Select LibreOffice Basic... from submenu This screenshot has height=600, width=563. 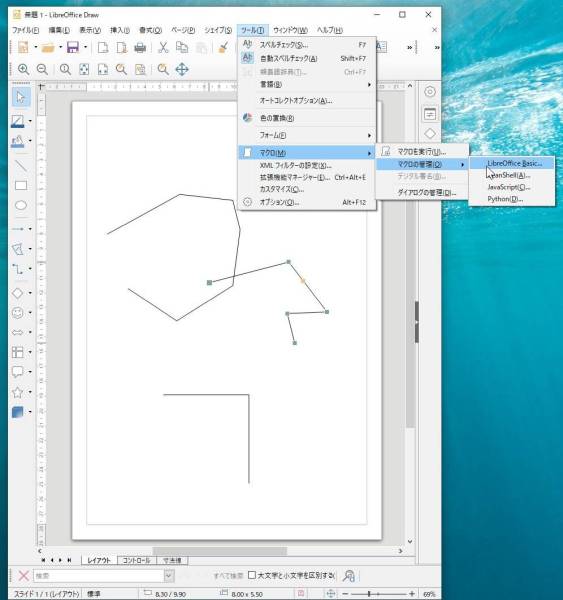tap(512, 163)
